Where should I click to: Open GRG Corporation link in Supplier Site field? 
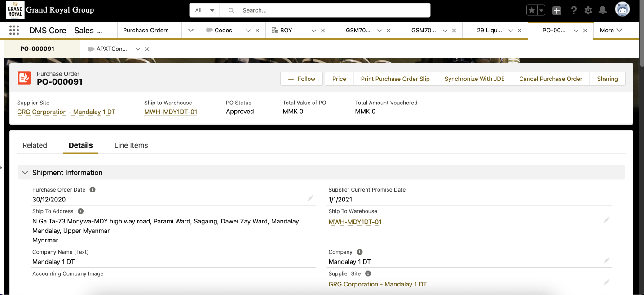pyautogui.click(x=378, y=284)
